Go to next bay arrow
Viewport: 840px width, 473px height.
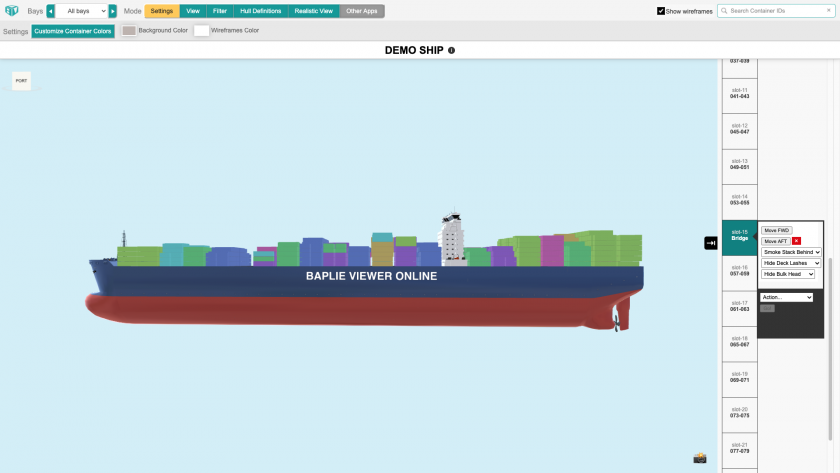pyautogui.click(x=112, y=11)
